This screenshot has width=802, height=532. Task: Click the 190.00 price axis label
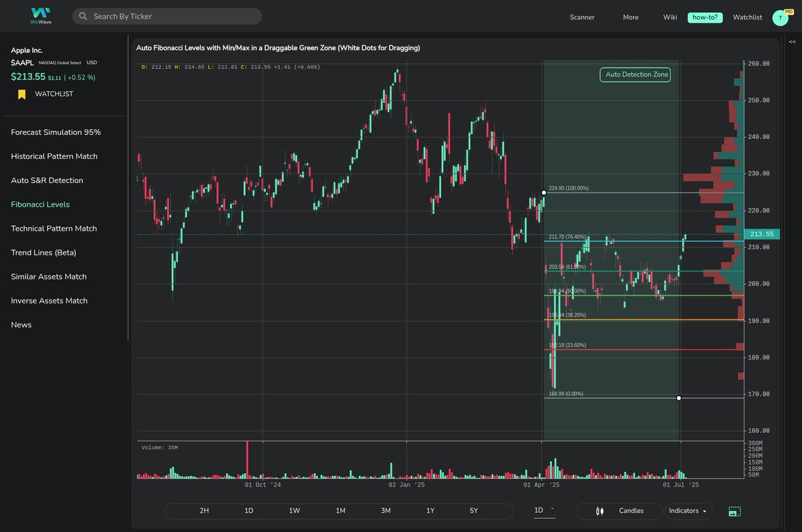760,321
